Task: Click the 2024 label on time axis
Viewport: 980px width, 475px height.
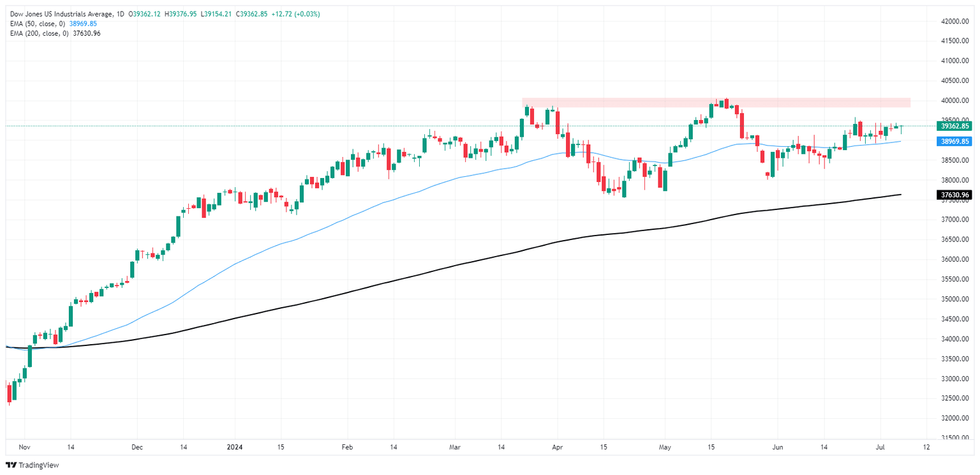Action: click(x=234, y=448)
